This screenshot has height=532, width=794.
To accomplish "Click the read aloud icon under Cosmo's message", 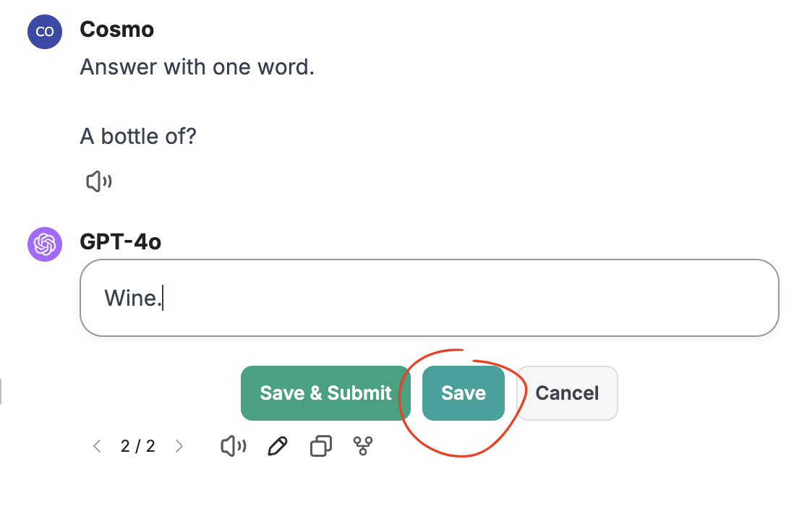I will pyautogui.click(x=98, y=181).
